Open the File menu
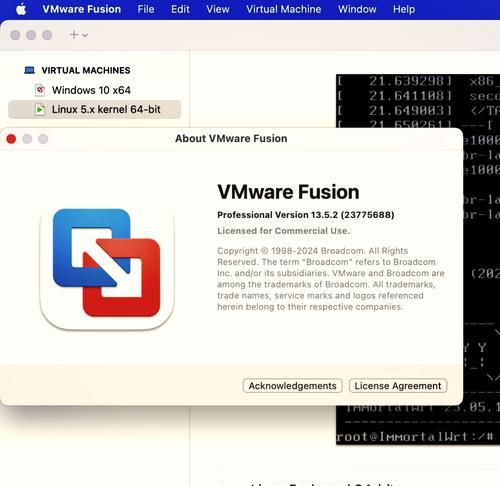Image resolution: width=500 pixels, height=486 pixels. [146, 9]
